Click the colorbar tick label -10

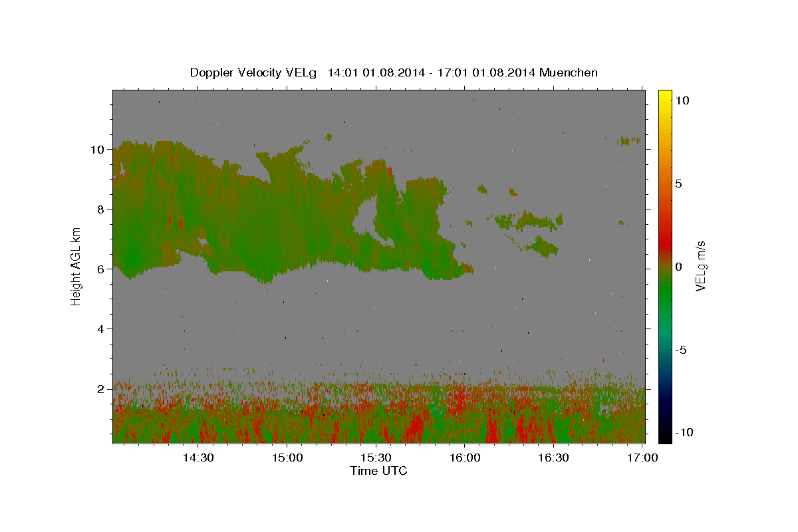point(685,432)
